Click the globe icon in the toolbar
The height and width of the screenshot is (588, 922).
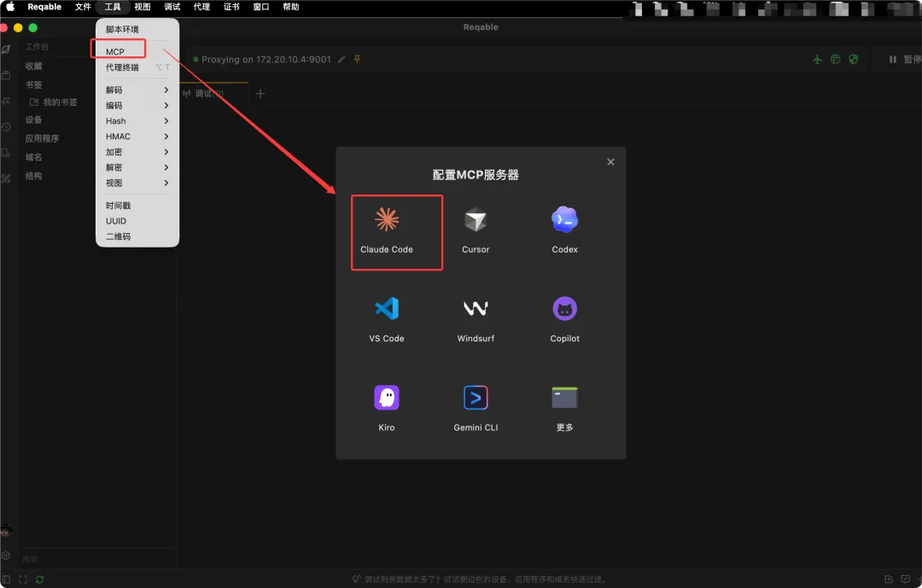pyautogui.click(x=835, y=60)
